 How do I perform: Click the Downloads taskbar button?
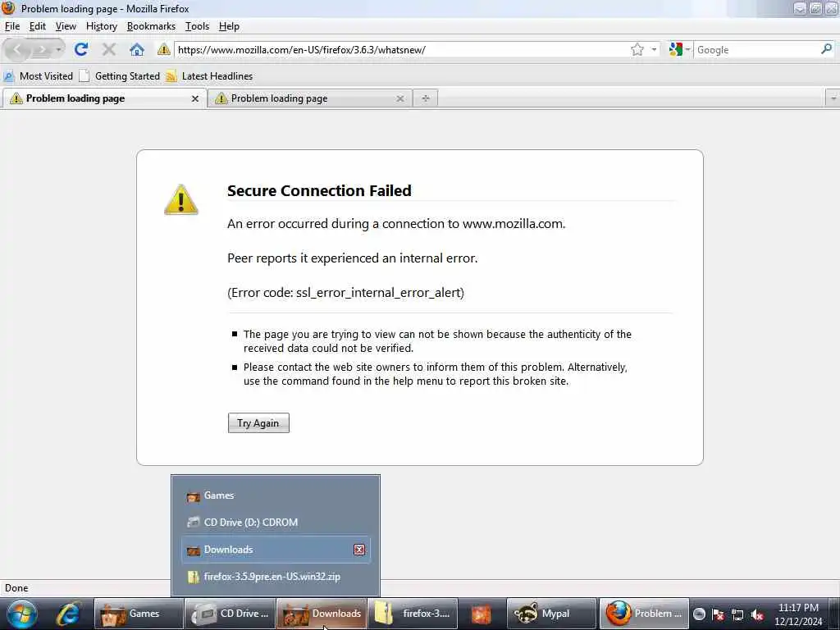322,614
